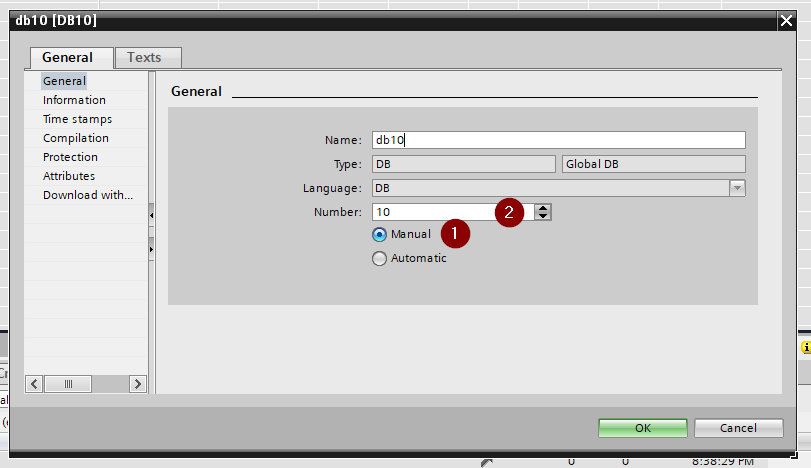This screenshot has width=811, height=468.
Task: Decrease the block number with the down arrow
Action: point(543,216)
